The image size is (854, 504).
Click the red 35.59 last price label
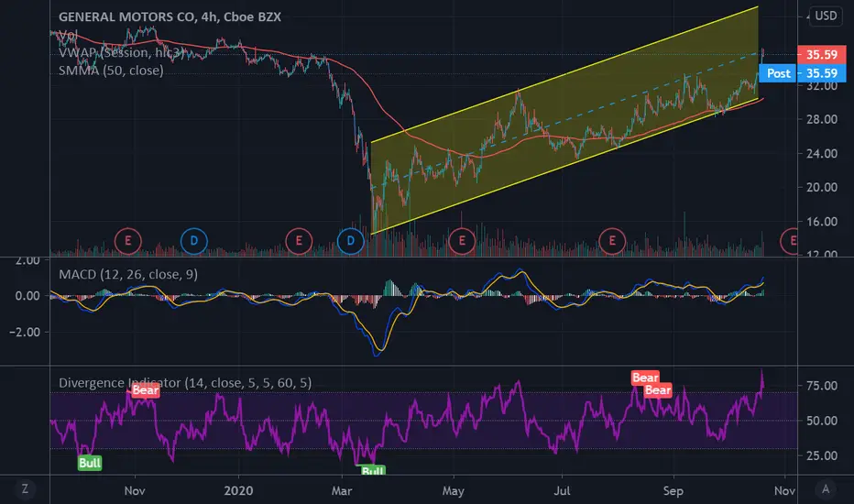[821, 54]
